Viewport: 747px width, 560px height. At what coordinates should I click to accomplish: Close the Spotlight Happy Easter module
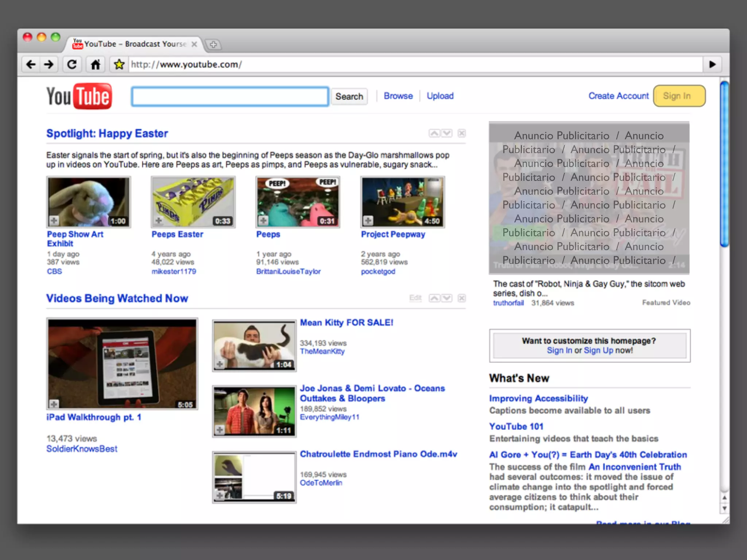(461, 133)
